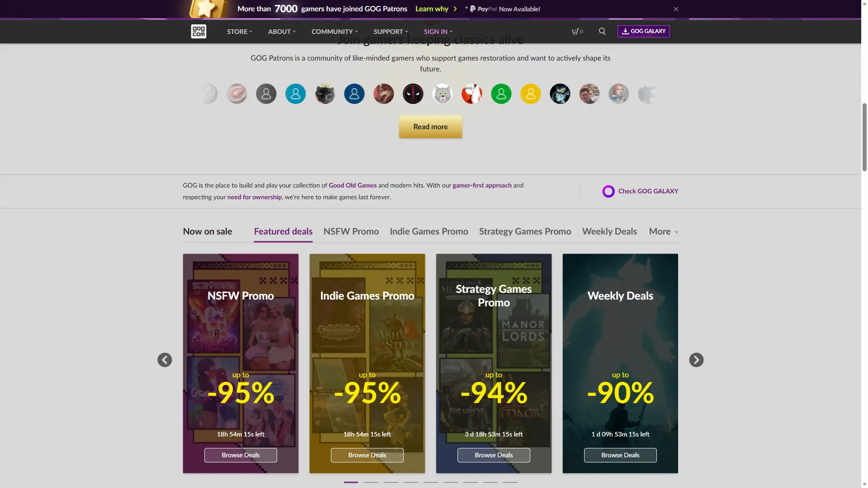Screen dimensions: 868x488
Task: Go to next deals carousel slide
Action: 696,360
